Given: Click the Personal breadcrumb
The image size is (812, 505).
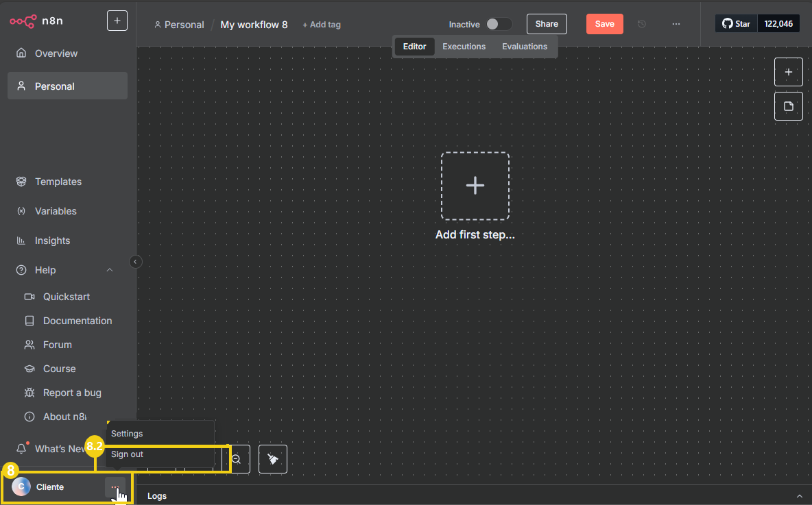Looking at the screenshot, I should pos(179,24).
